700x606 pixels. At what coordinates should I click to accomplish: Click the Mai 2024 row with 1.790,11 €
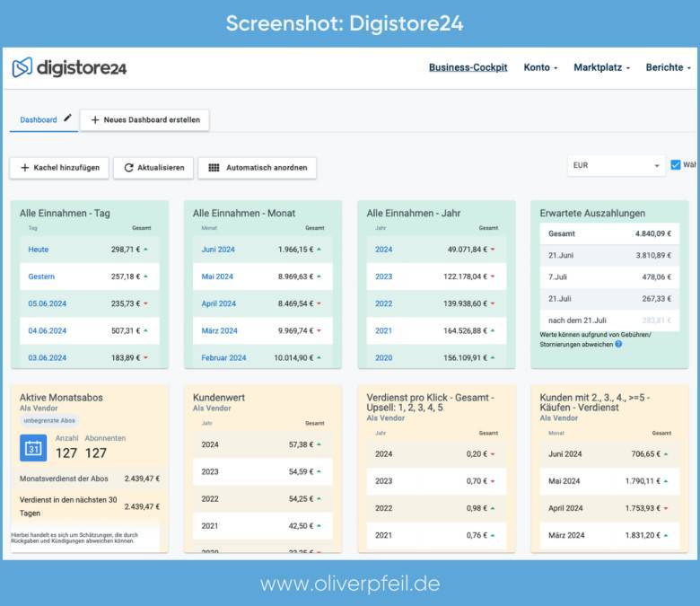tap(609, 481)
